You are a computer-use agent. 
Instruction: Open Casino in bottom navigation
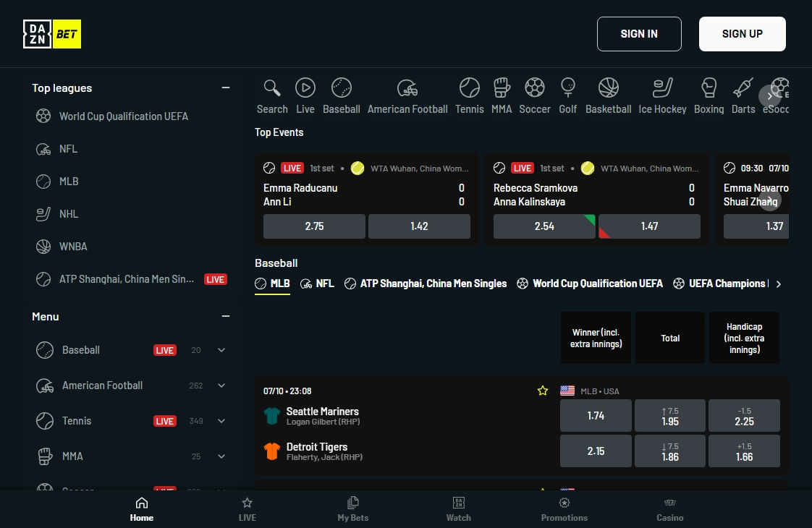pyautogui.click(x=669, y=509)
